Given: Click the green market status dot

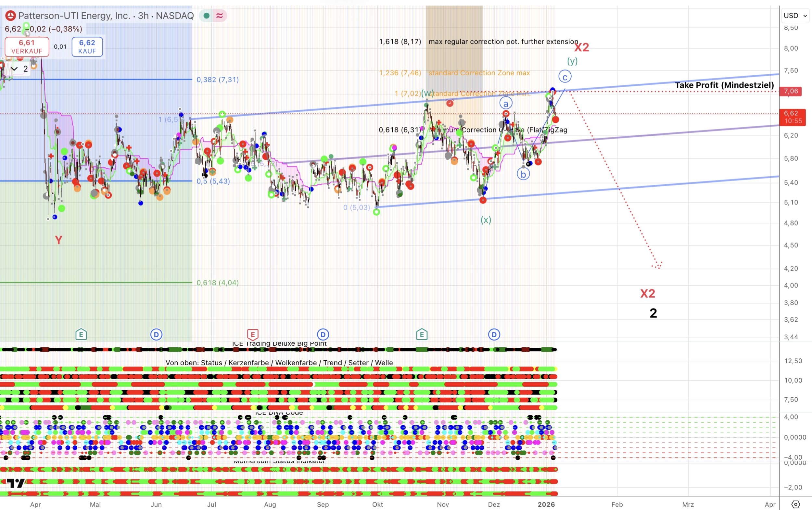Looking at the screenshot, I should click(x=207, y=16).
